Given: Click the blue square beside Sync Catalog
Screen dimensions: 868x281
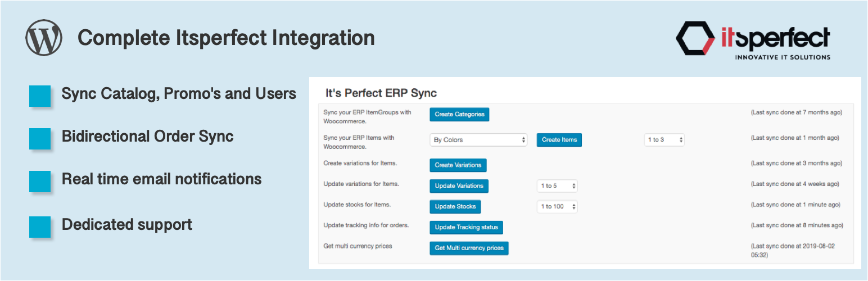Looking at the screenshot, I should [x=40, y=95].
